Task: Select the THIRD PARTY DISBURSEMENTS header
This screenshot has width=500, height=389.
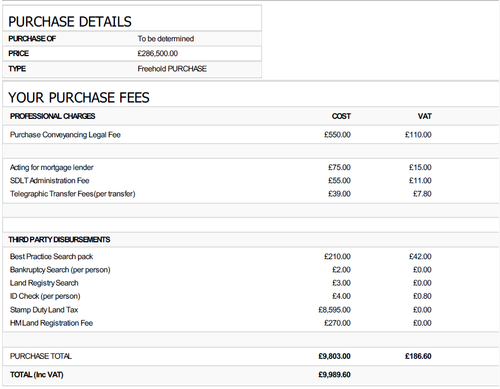Action: click(59, 240)
